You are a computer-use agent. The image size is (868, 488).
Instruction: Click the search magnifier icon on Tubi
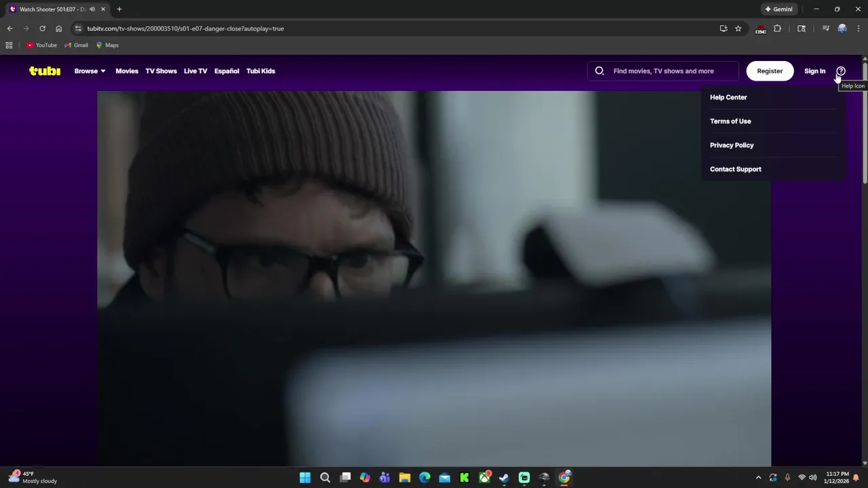(599, 70)
